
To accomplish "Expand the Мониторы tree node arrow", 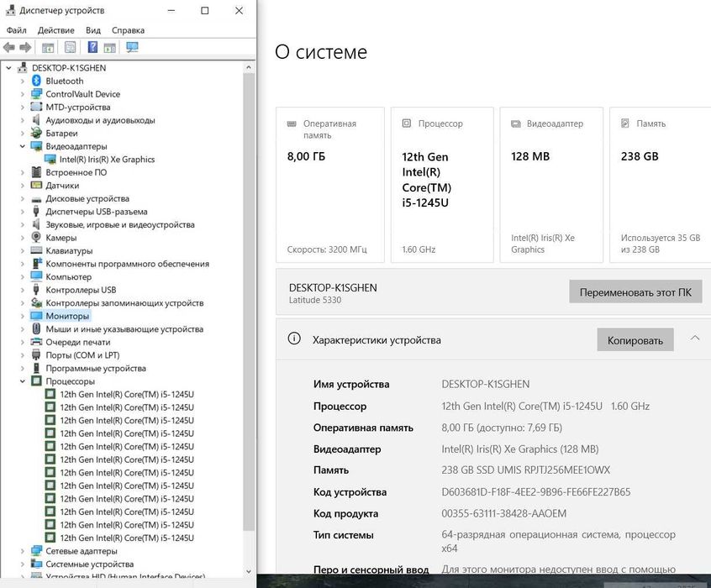I will (22, 316).
